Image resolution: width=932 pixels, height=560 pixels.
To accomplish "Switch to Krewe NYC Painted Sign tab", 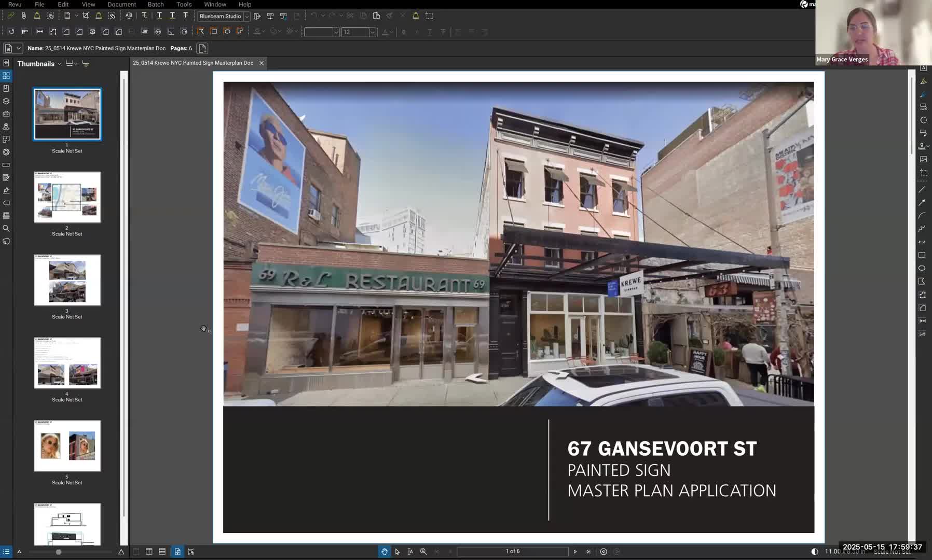I will point(193,63).
